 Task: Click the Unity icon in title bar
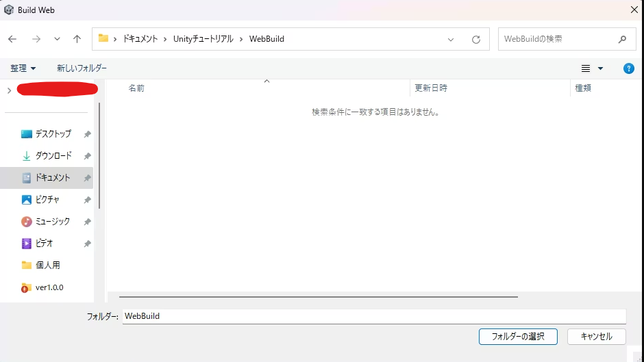click(x=9, y=10)
